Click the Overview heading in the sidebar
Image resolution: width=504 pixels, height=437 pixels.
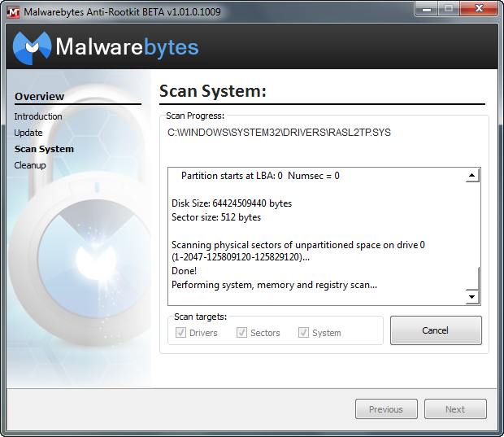[40, 96]
